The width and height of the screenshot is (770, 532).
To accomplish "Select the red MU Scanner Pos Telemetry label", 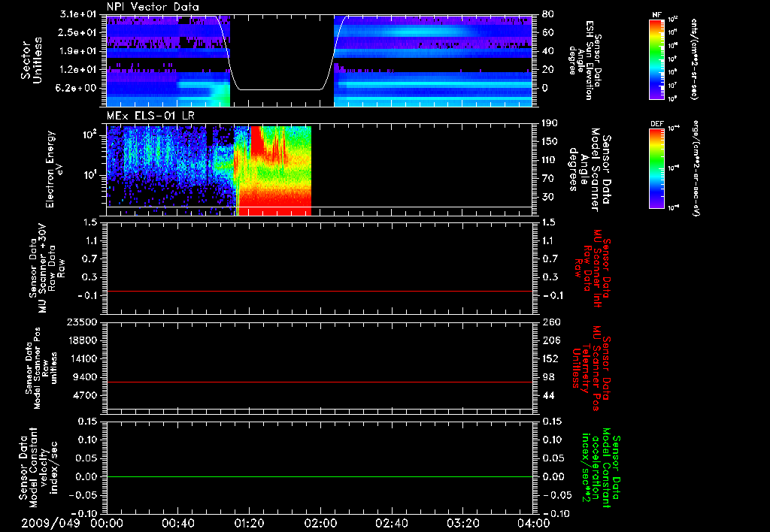I will [591, 368].
